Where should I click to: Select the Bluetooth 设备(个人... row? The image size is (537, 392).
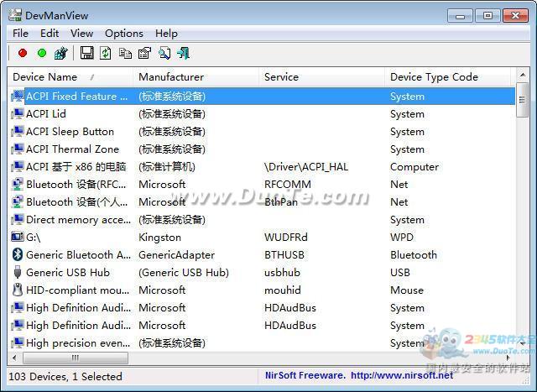pos(263,201)
